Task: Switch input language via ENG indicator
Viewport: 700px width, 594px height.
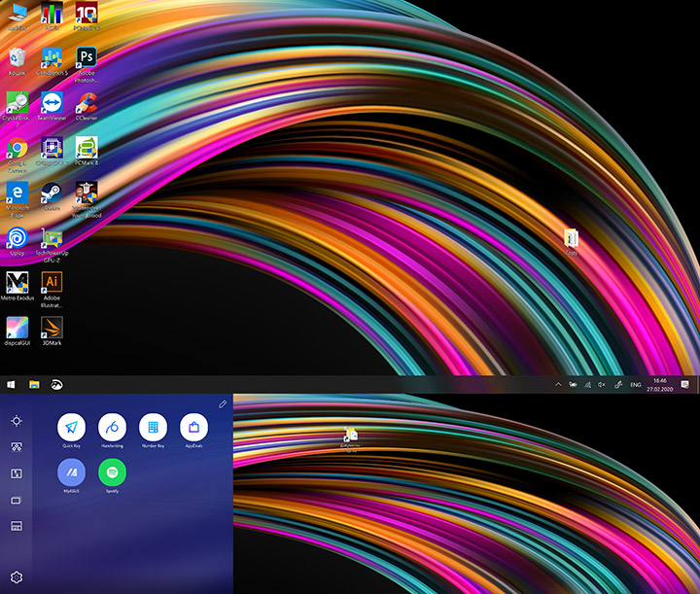Action: point(636,385)
